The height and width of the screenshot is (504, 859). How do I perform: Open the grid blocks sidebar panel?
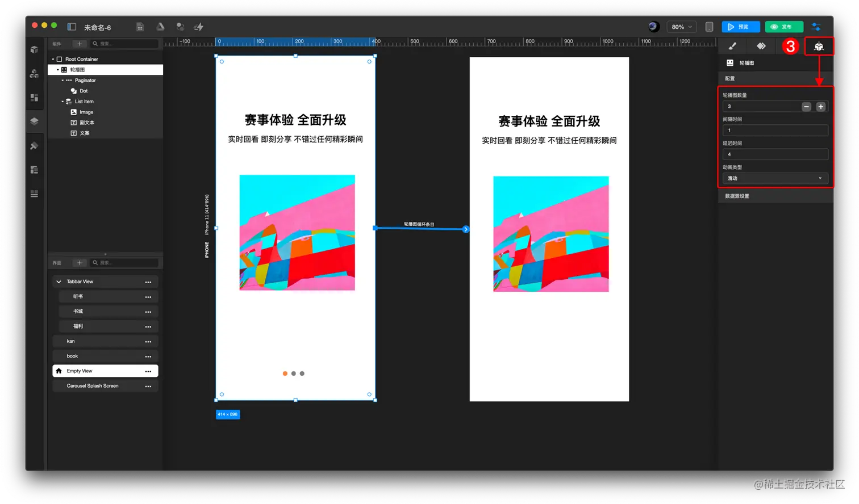(34, 98)
